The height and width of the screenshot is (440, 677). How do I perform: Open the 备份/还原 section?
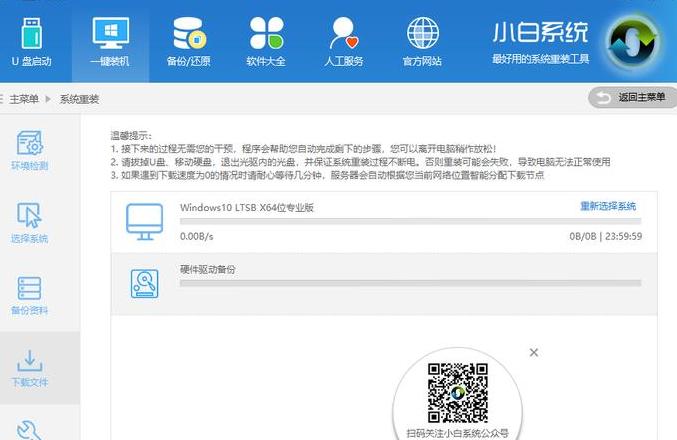189,42
